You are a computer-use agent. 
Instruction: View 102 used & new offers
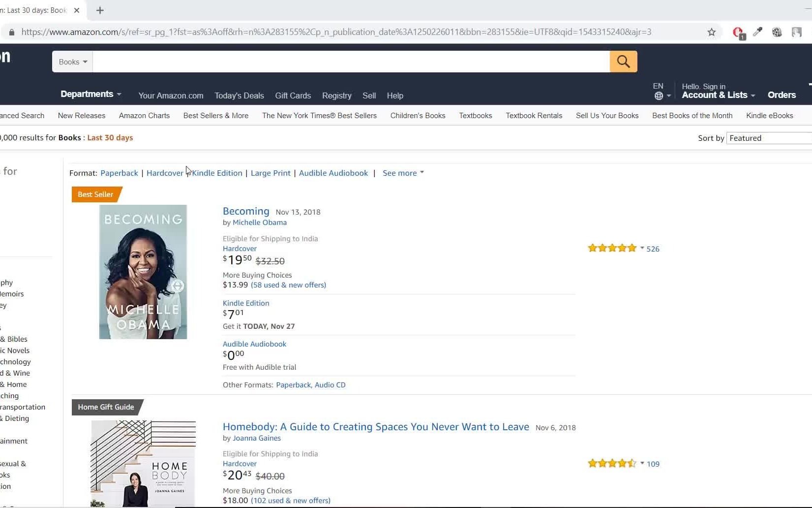[x=291, y=501]
